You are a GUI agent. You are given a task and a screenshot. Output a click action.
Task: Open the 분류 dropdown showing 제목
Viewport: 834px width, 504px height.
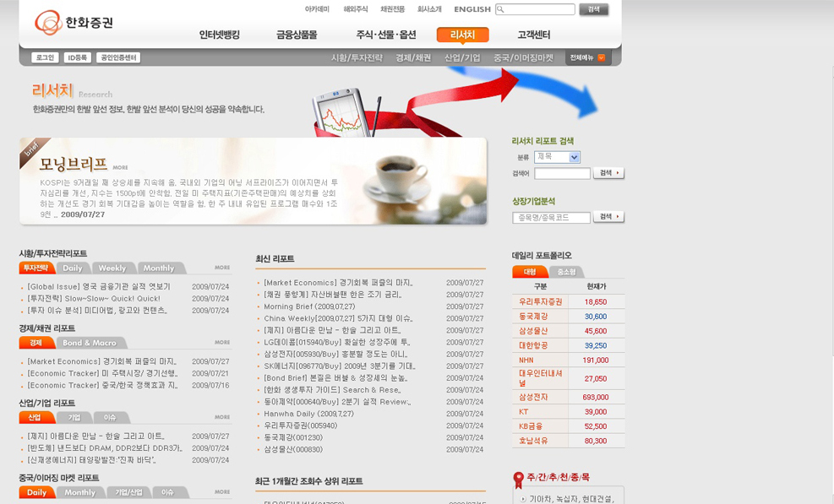(557, 157)
